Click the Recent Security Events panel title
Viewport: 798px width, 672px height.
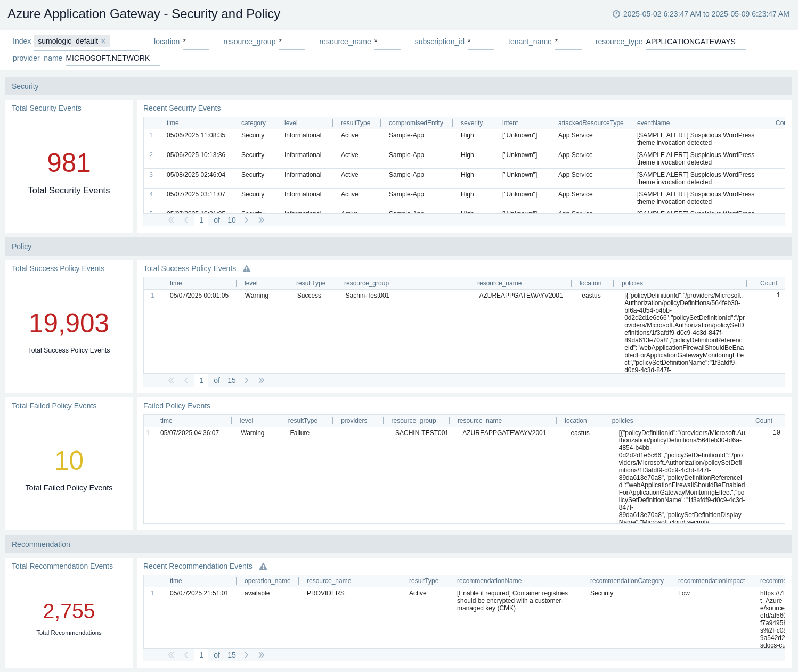point(182,108)
